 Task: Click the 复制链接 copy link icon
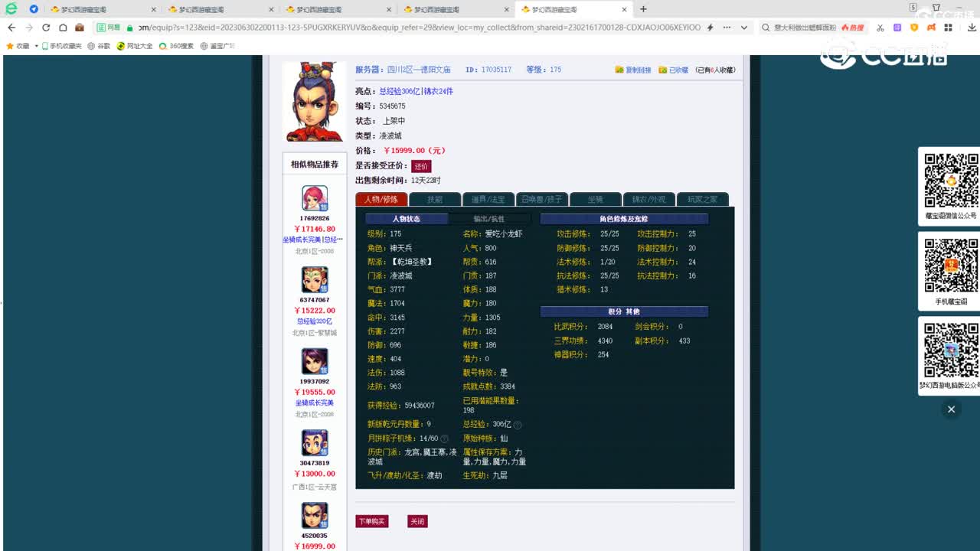pyautogui.click(x=619, y=69)
